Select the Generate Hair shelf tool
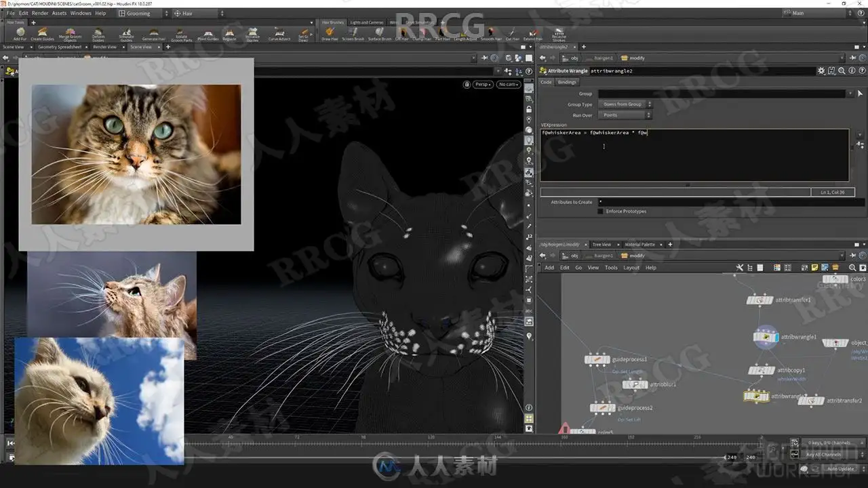 tap(153, 35)
